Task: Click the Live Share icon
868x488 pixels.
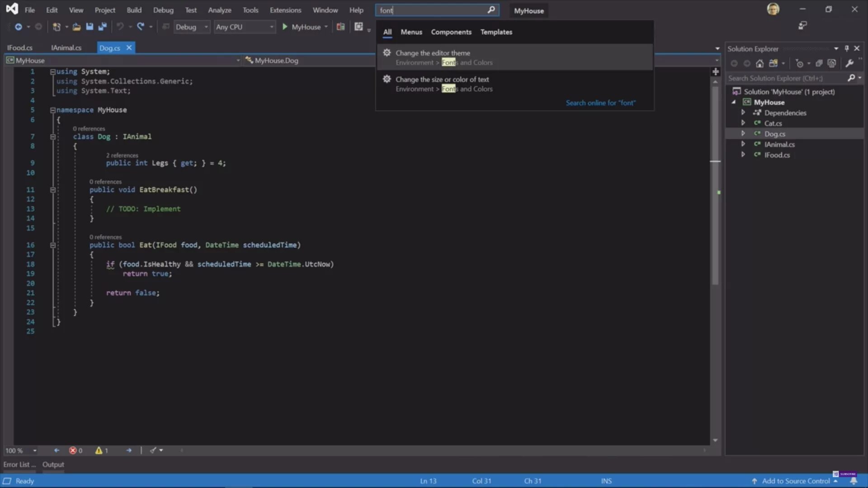Action: point(802,25)
